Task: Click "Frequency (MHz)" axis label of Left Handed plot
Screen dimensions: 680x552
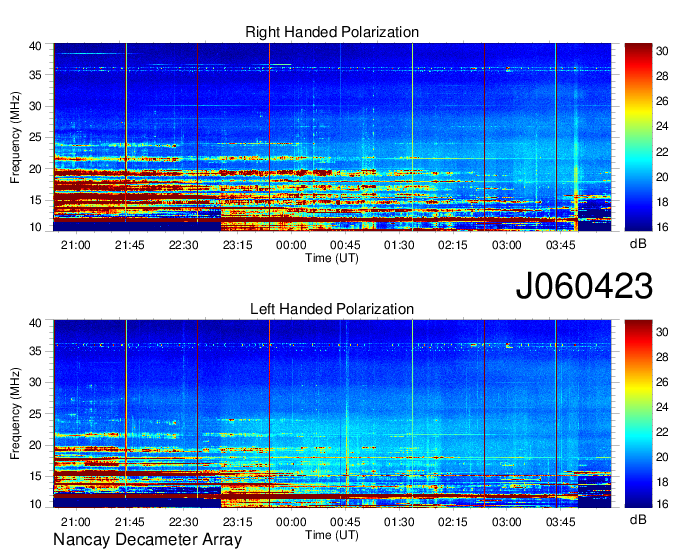Action: pyautogui.click(x=15, y=414)
